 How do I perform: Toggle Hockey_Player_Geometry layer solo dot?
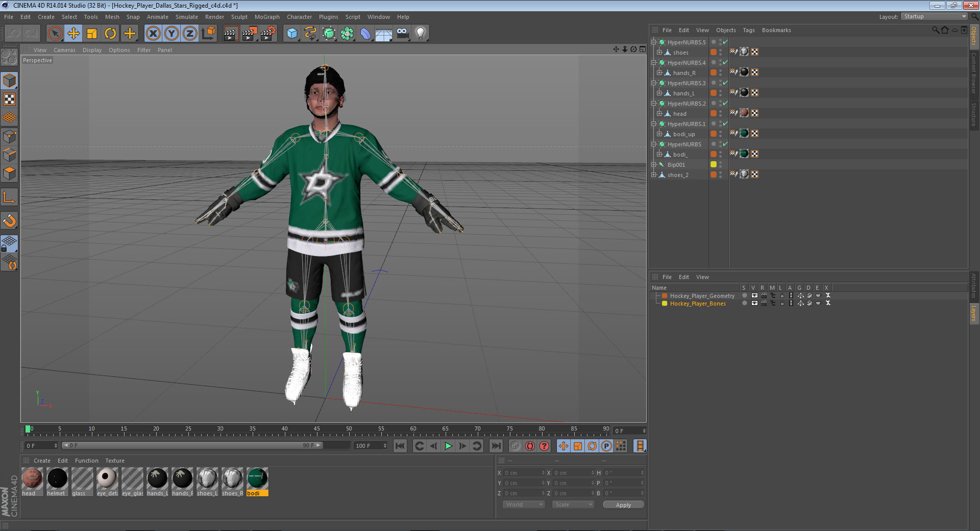coord(744,295)
